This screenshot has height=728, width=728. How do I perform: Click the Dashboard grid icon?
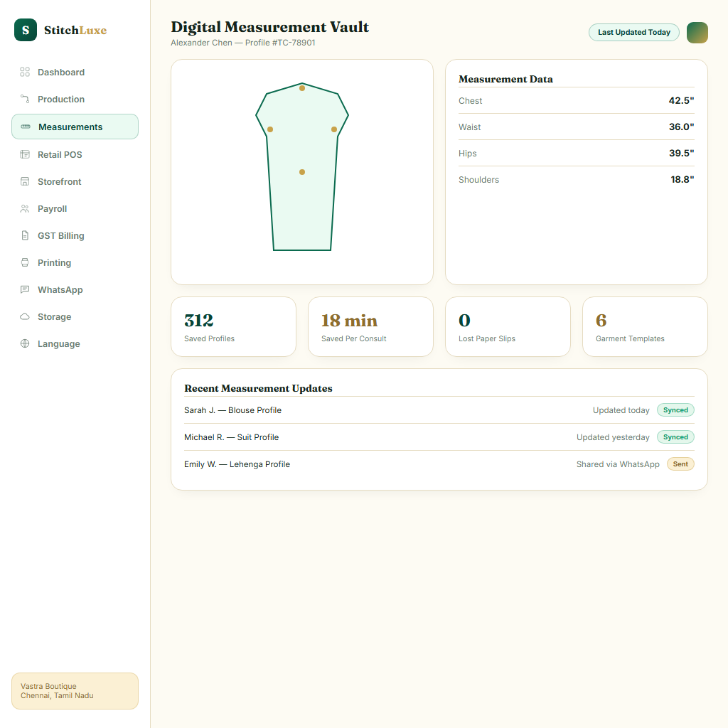pos(25,72)
